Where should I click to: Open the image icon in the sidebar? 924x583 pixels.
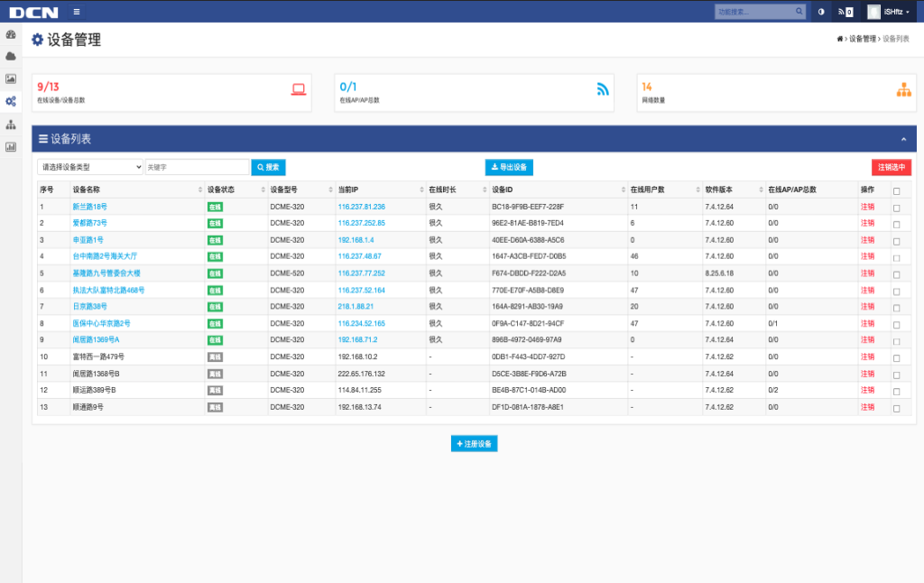pos(11,79)
